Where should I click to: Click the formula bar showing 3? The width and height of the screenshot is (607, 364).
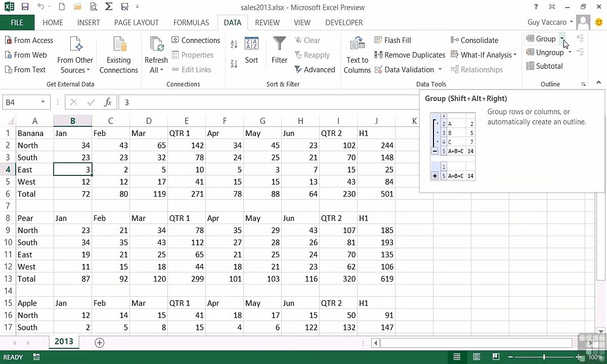click(268, 102)
